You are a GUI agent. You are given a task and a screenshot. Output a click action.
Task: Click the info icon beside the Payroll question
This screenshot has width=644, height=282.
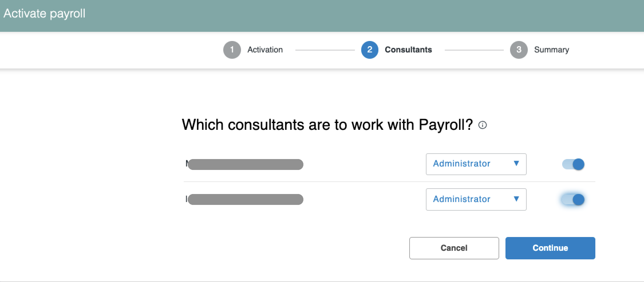483,125
